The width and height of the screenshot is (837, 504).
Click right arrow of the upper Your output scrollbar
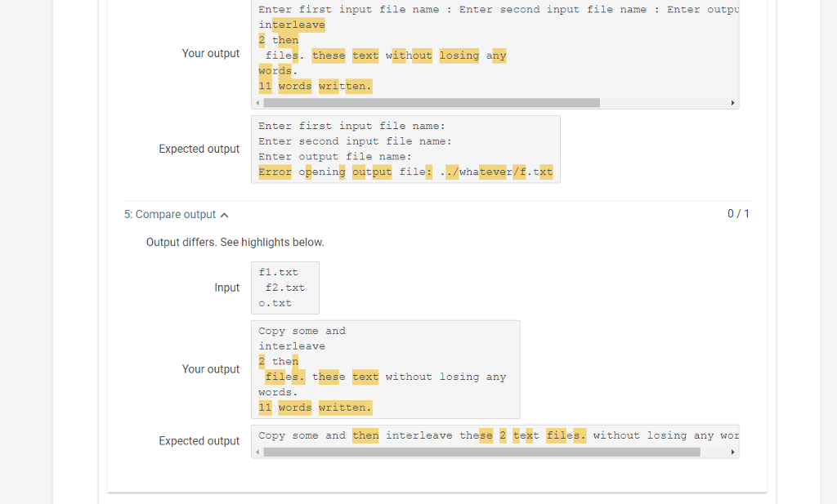pyautogui.click(x=732, y=103)
